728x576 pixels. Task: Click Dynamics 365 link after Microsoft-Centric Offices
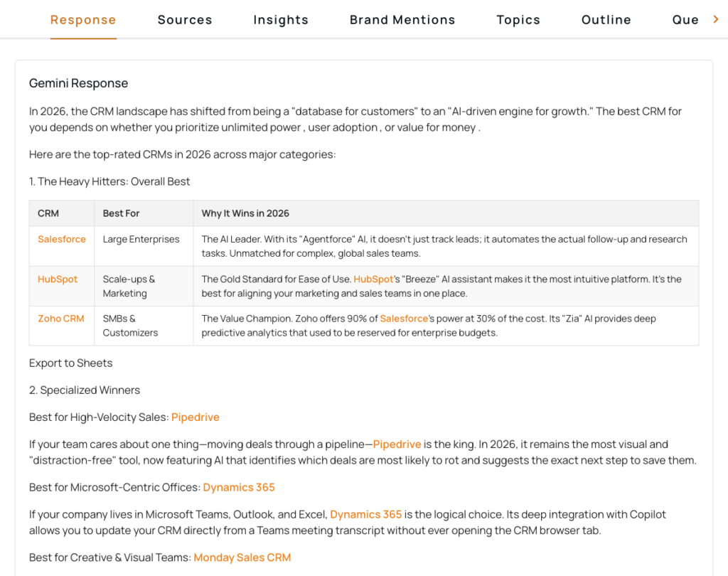coord(239,488)
